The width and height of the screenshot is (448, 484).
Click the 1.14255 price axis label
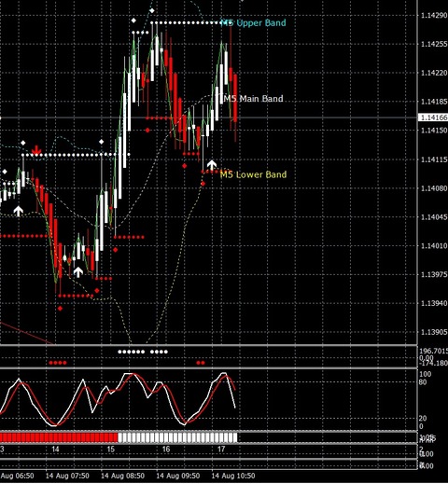434,44
